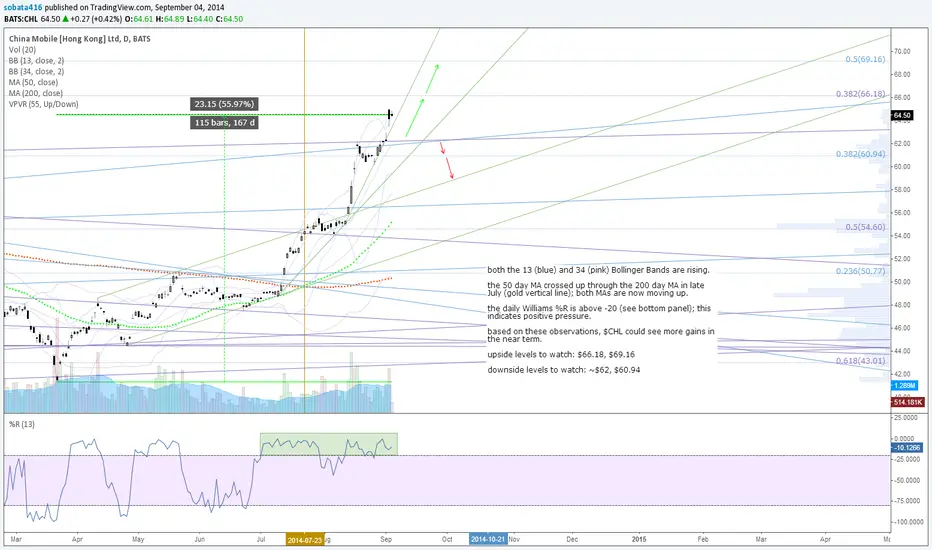The height and width of the screenshot is (550, 932).
Task: Click the 514.181K volume value tag
Action: pos(908,403)
